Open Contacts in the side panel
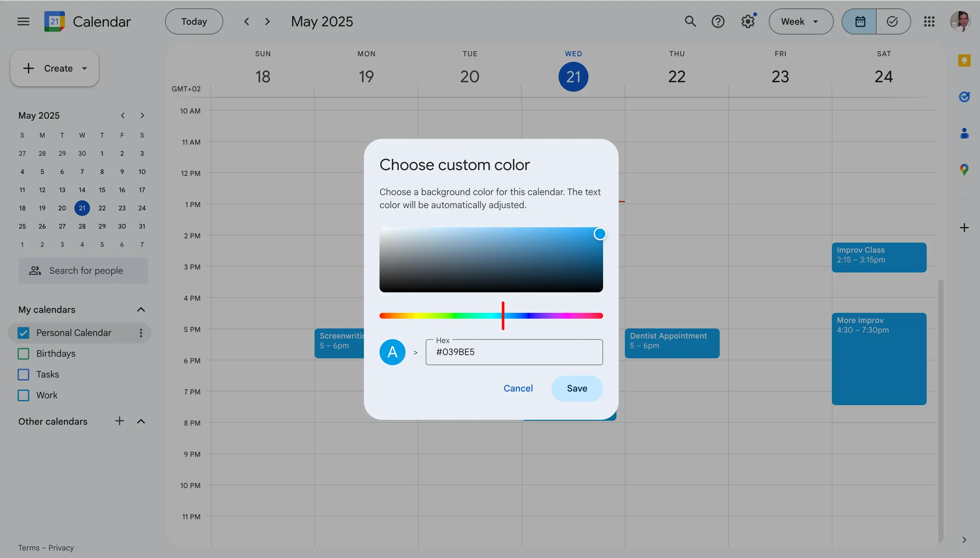 [x=964, y=133]
